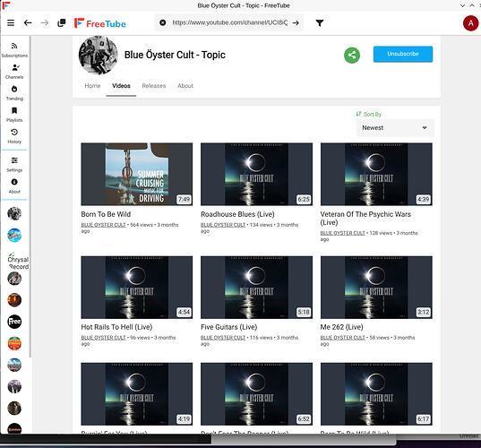Open Trending from the sidebar

pos(14,93)
